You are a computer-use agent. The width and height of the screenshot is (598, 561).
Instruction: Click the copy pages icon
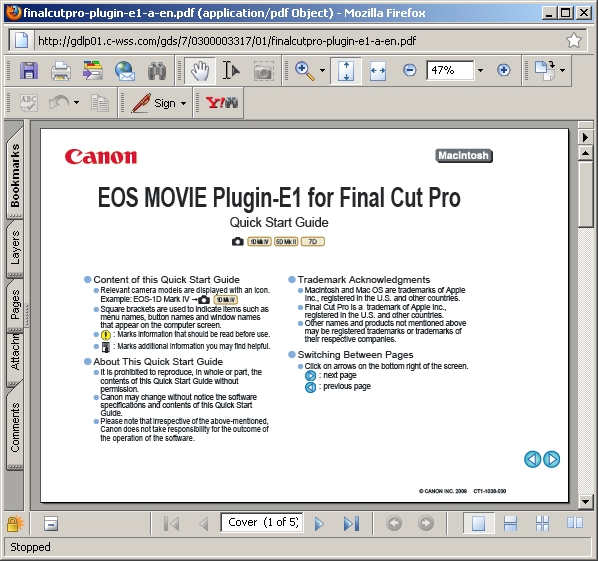[x=100, y=103]
